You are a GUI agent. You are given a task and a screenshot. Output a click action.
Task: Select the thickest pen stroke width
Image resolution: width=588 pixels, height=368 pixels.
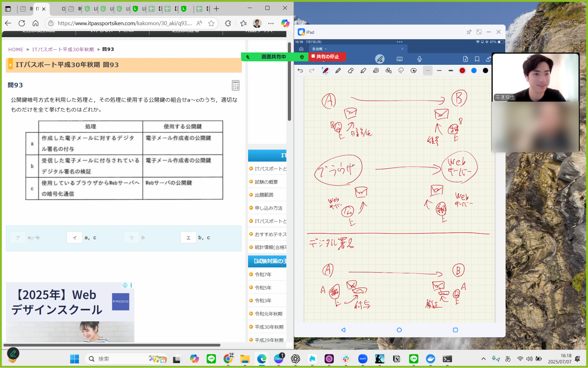[451, 71]
